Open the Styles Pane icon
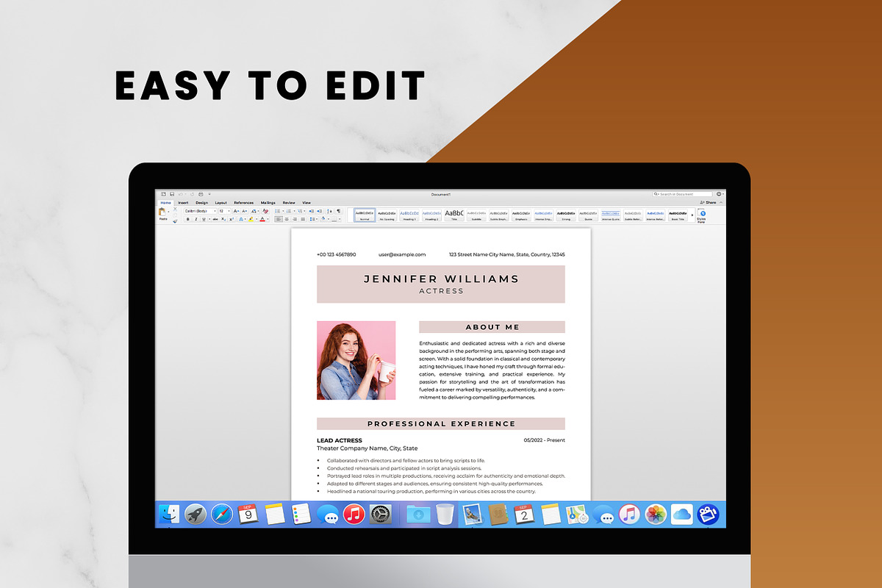882x588 pixels. point(702,215)
